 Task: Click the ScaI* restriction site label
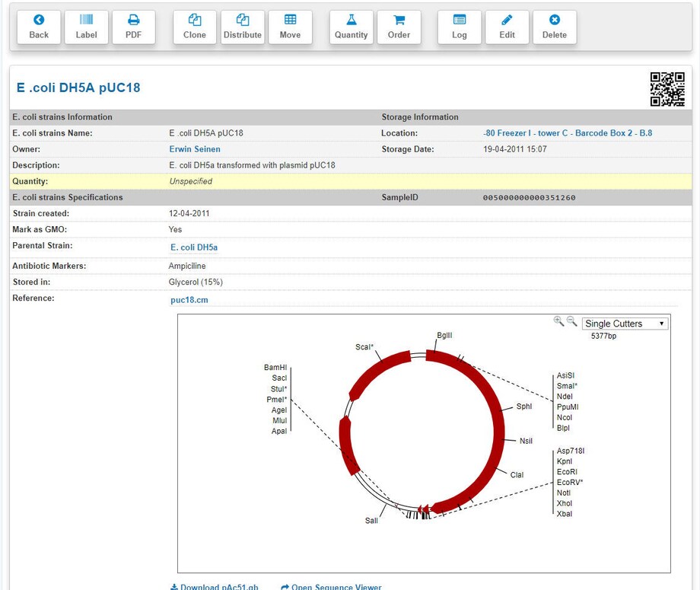click(364, 347)
